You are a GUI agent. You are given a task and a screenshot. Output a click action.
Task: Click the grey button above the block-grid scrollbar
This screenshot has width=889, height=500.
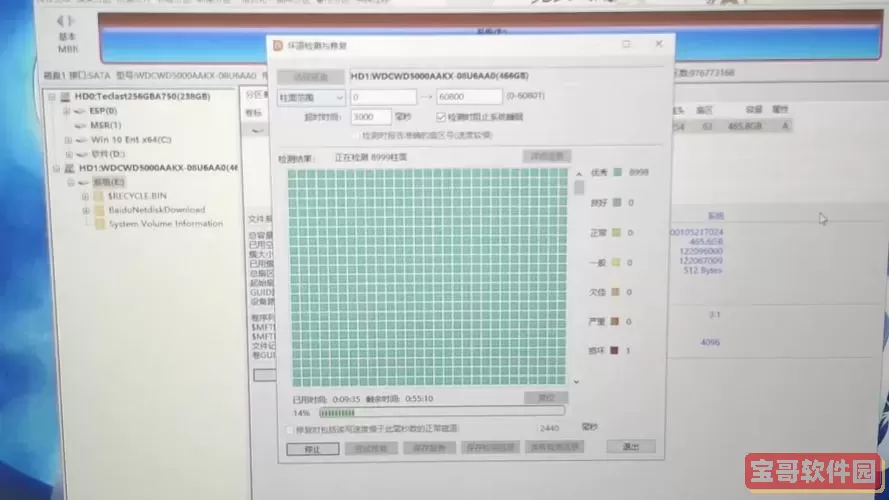click(547, 156)
